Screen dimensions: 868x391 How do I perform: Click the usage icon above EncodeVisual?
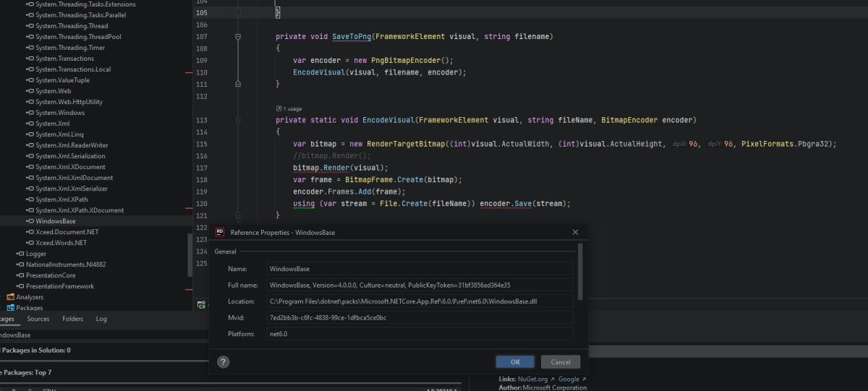(x=278, y=108)
